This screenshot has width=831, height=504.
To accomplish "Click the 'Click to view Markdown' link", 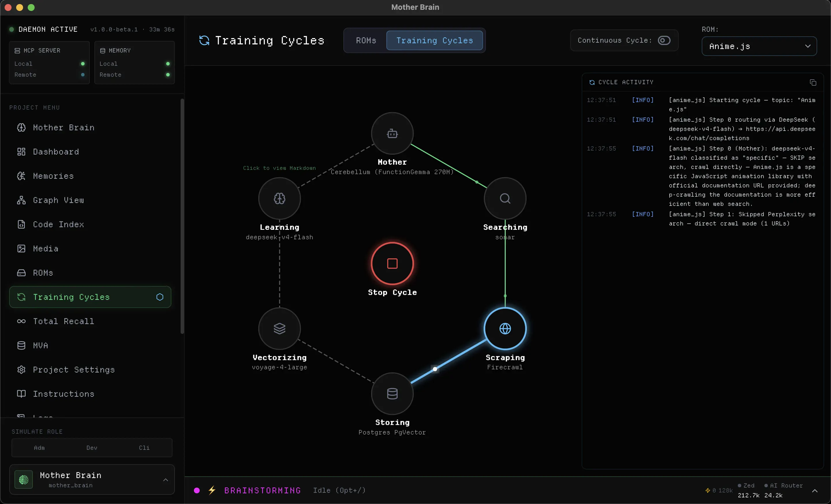I will point(279,168).
